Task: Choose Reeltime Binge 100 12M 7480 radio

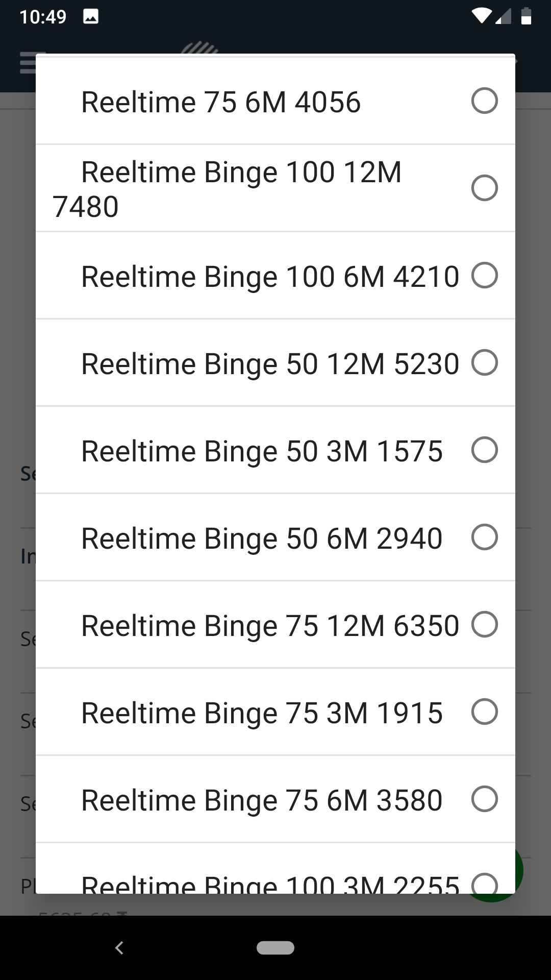Action: [484, 188]
